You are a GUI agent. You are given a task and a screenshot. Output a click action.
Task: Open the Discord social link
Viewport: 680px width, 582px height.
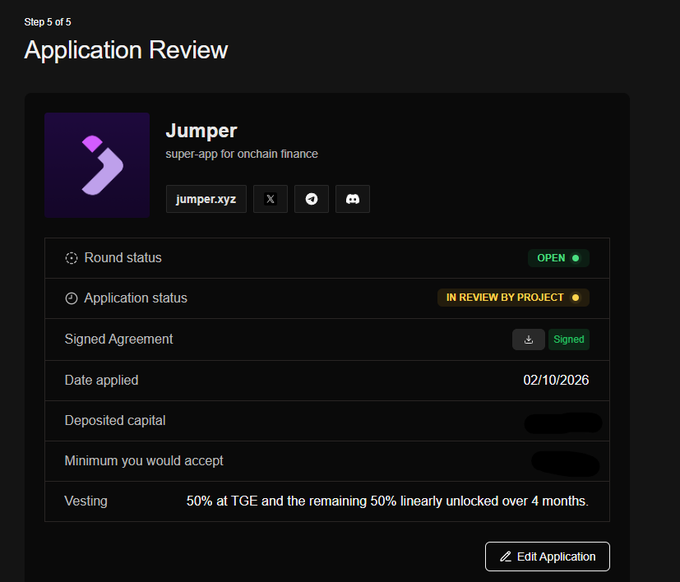[x=353, y=199]
